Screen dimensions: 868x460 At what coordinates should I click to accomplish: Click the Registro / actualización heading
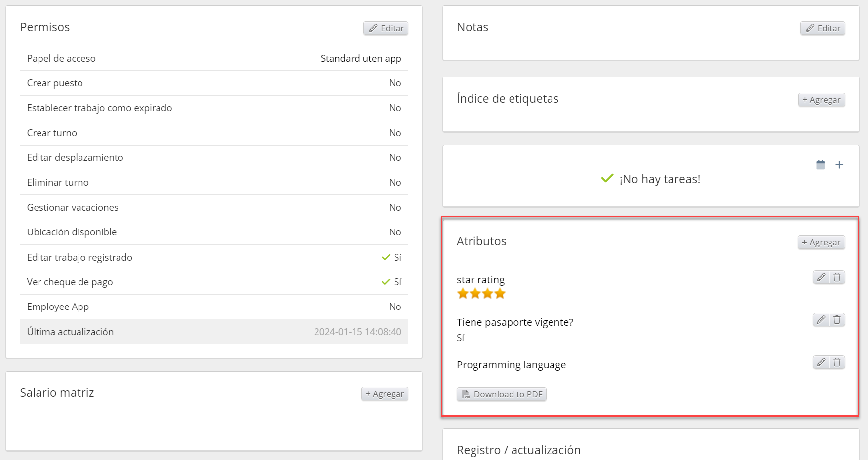518,450
